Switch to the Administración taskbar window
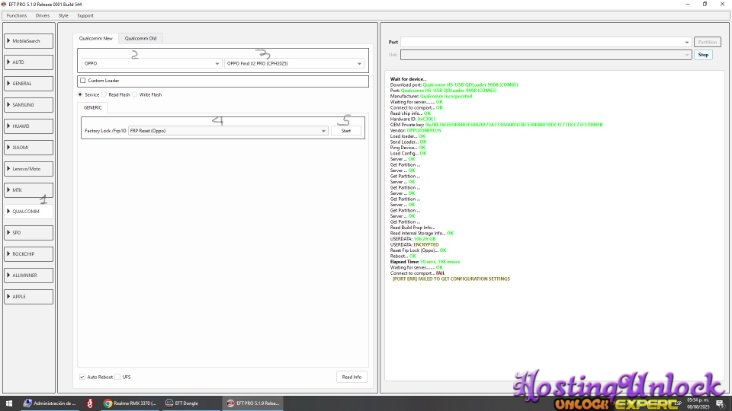The image size is (732, 411). (50, 403)
